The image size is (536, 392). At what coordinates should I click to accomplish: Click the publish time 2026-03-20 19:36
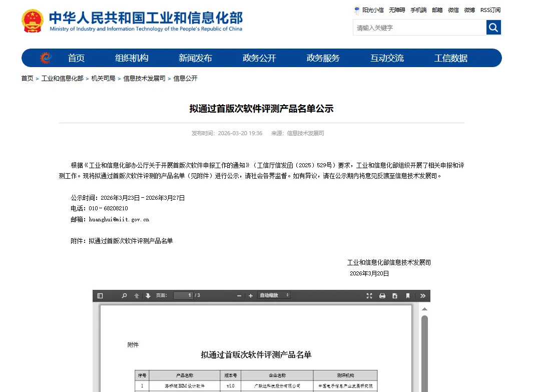tap(240, 133)
